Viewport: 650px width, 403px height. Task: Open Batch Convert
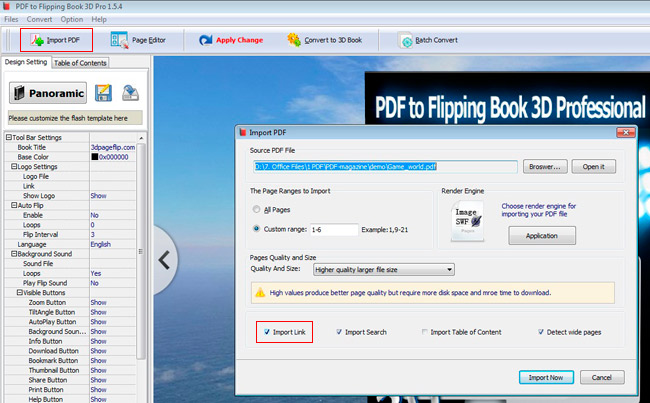(x=428, y=40)
